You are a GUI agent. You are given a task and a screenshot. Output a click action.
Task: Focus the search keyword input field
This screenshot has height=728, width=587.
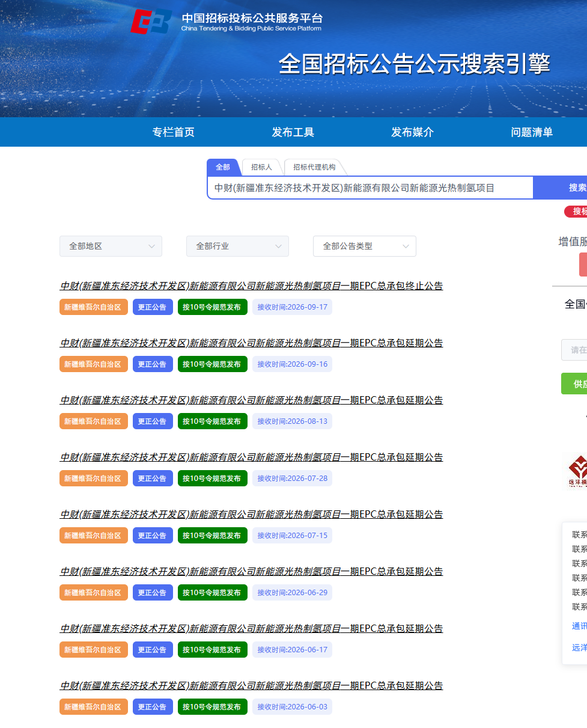pyautogui.click(x=370, y=188)
